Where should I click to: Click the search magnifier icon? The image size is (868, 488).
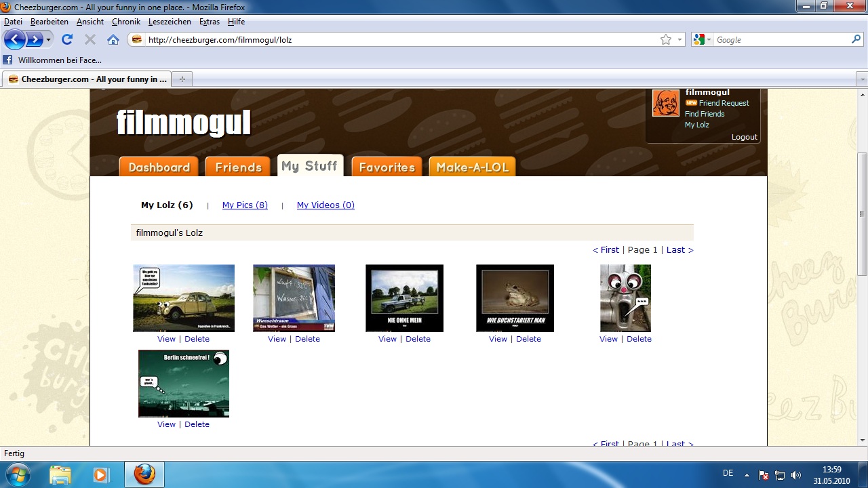point(856,39)
